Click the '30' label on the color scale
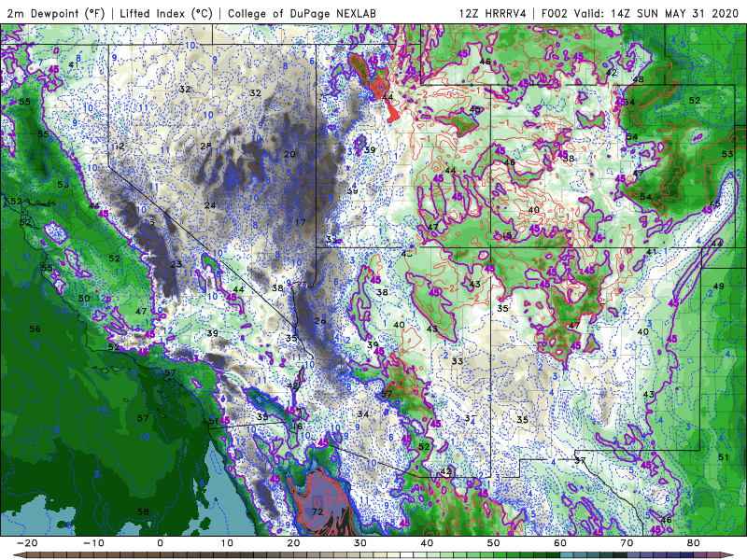The height and width of the screenshot is (560, 747). point(360,543)
